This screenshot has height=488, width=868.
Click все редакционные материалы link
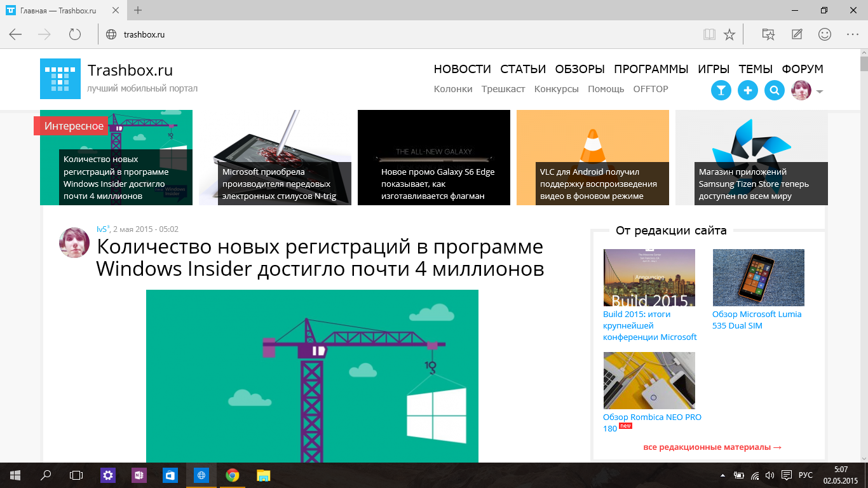(x=712, y=447)
